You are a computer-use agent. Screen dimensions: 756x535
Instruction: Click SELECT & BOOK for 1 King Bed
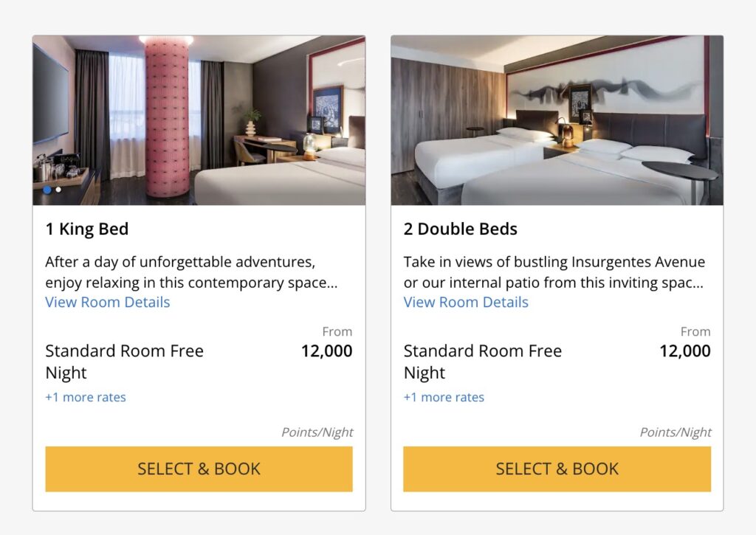tap(199, 469)
